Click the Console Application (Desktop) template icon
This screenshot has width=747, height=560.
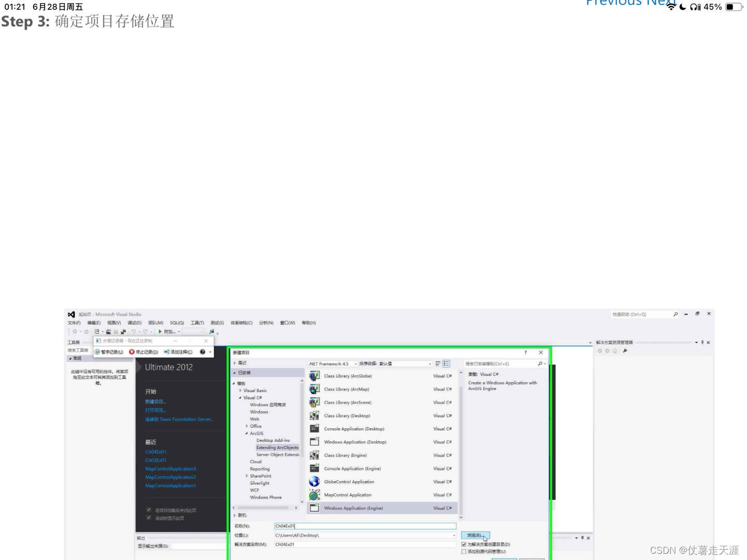[x=314, y=429]
